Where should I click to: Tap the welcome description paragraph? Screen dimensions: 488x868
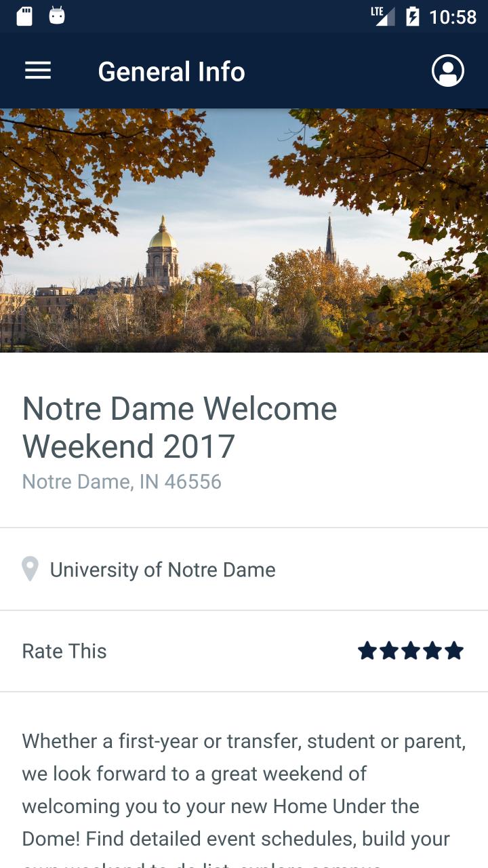pos(244,790)
